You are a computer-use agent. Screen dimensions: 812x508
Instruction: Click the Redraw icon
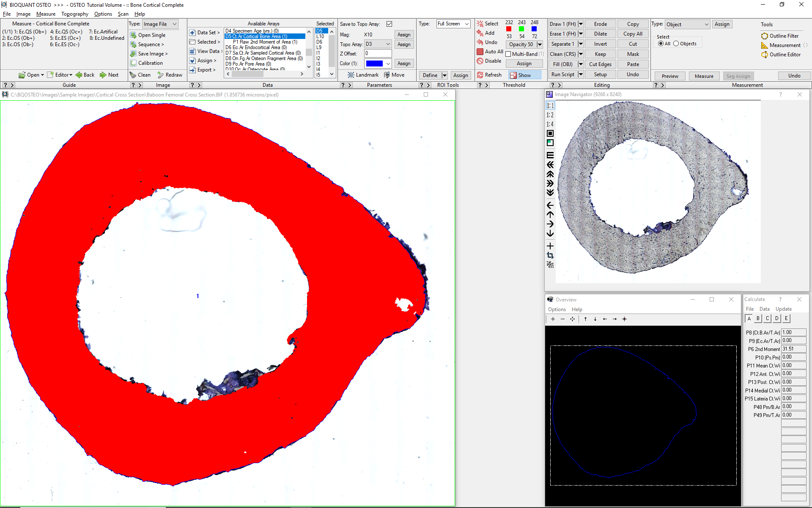click(x=160, y=75)
